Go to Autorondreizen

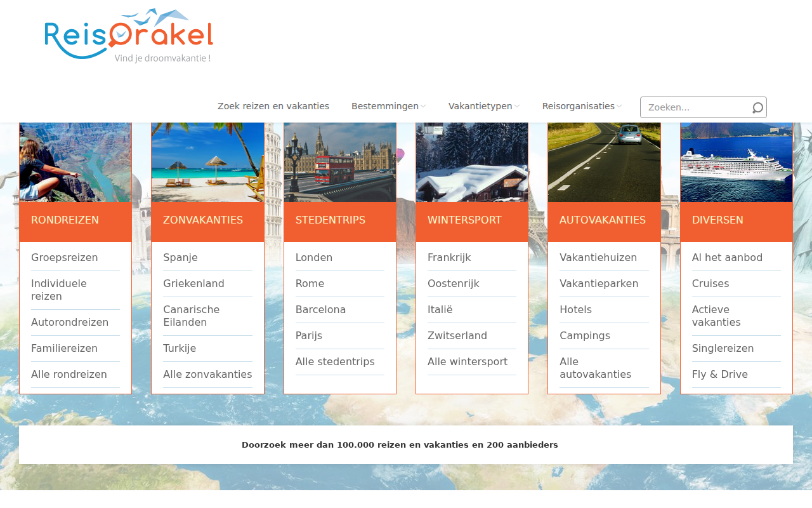pyautogui.click(x=70, y=323)
